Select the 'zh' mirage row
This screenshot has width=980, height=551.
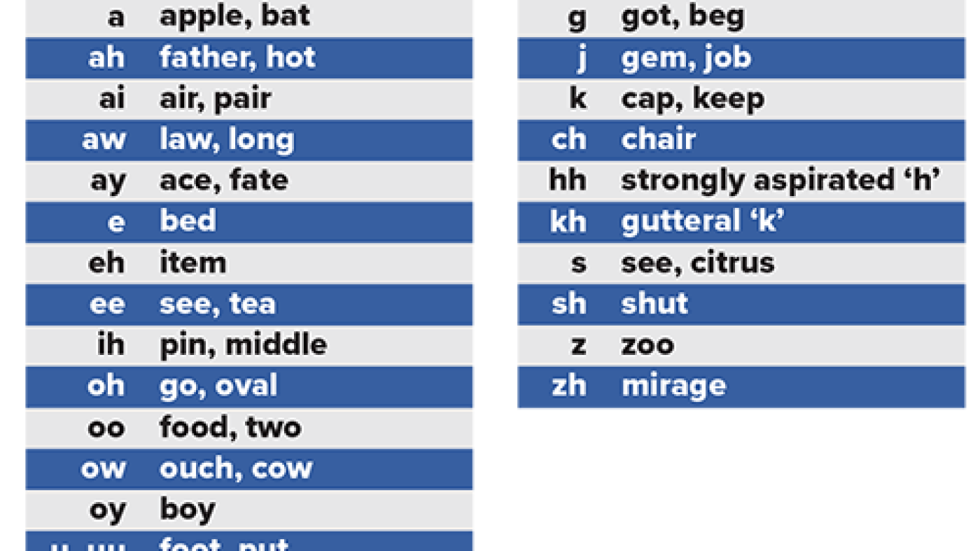741,386
